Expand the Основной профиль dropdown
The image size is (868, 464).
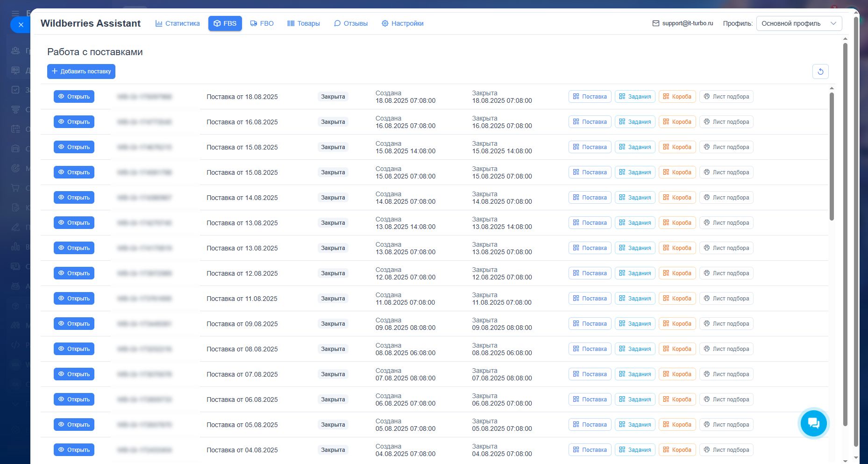pyautogui.click(x=799, y=23)
